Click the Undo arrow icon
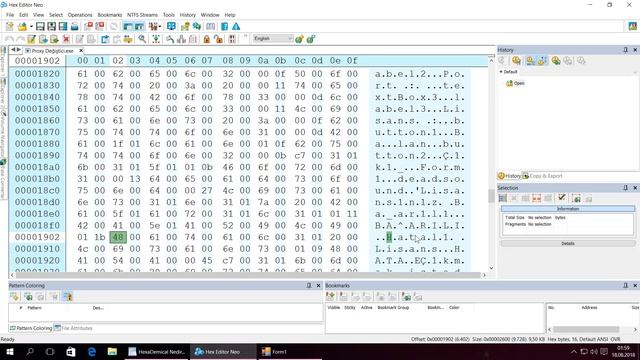Image resolution: width=640 pixels, height=360 pixels. point(9,39)
